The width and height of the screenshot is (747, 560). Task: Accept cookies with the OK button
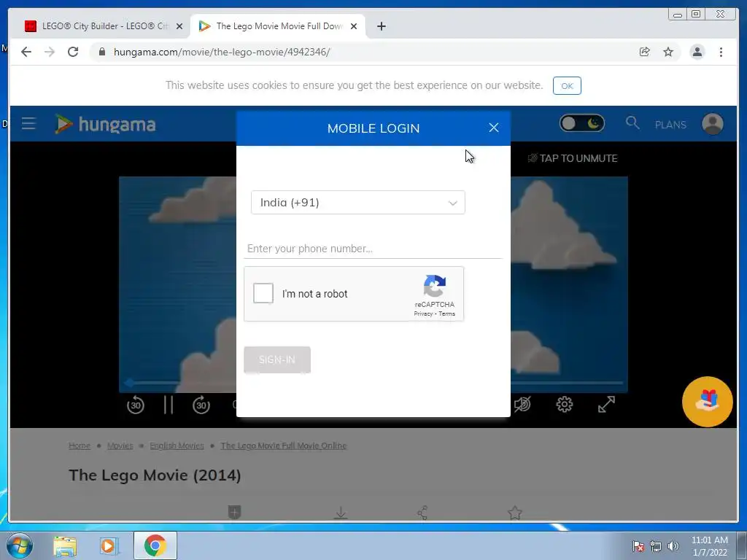[x=567, y=86]
